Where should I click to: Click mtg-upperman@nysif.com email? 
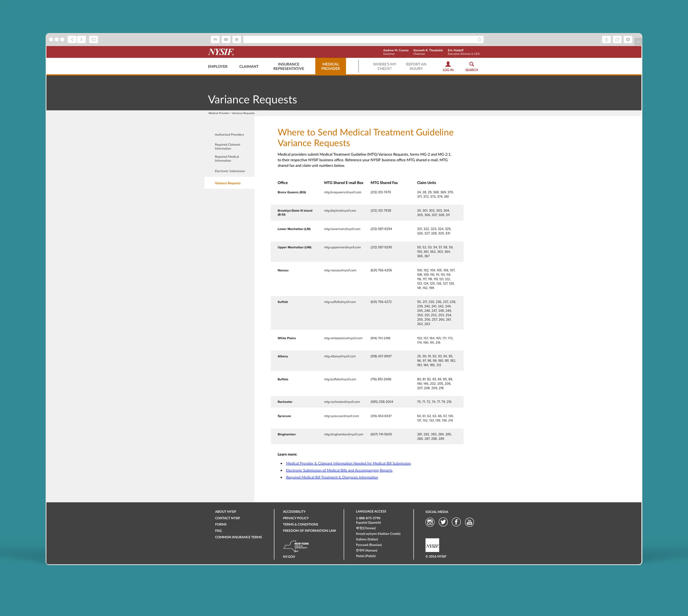coord(342,247)
